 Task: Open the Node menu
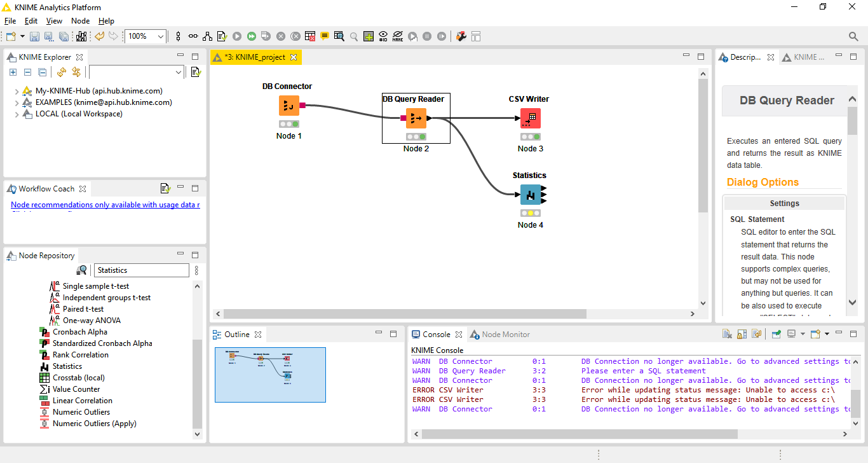80,21
